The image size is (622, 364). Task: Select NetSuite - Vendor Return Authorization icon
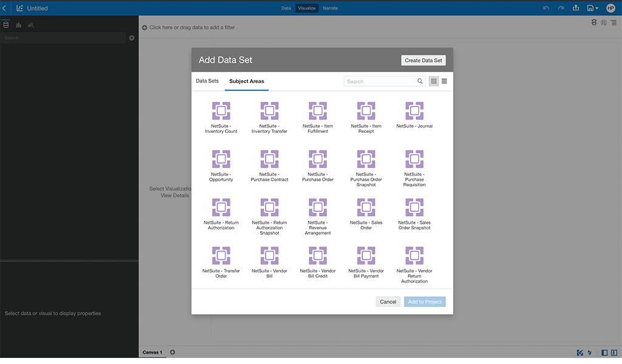coord(414,255)
